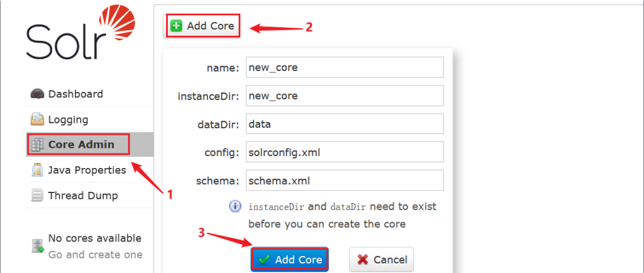Click the No cores available icon
The width and height of the screenshot is (644, 273).
point(38,246)
